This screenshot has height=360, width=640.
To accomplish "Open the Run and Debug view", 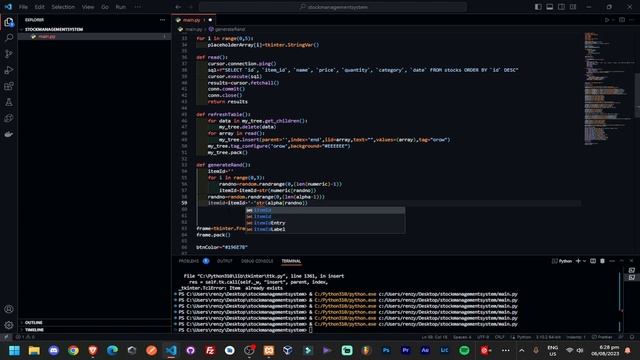I will [9, 70].
